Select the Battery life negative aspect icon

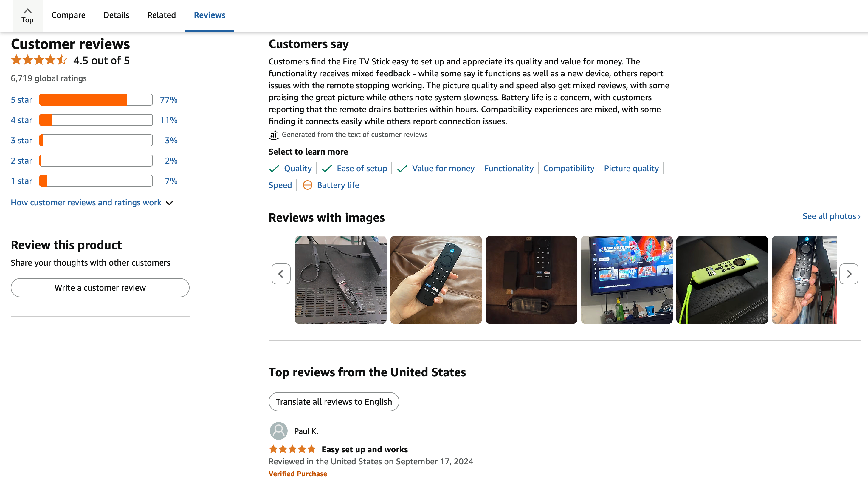[x=308, y=185]
